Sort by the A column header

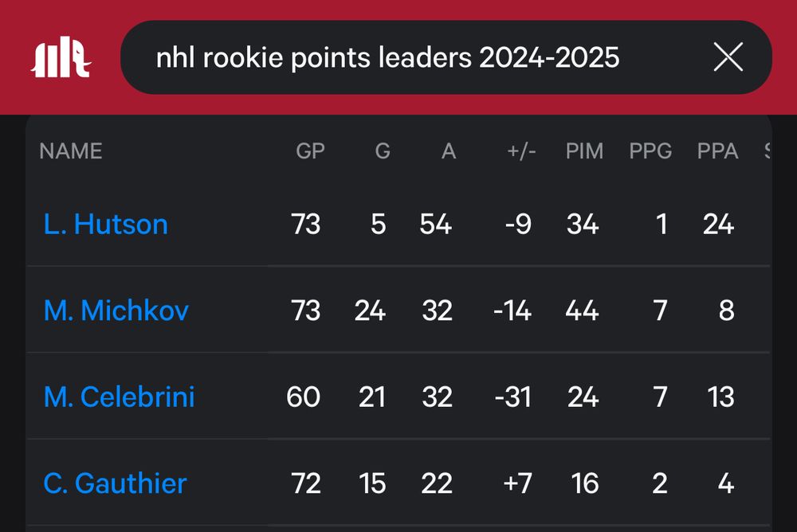[x=448, y=151]
